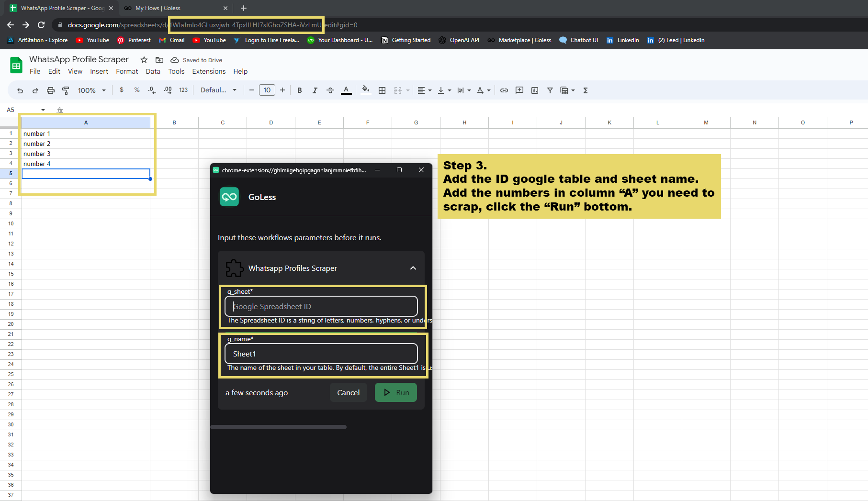
Task: Open the Getting Started bookmark
Action: coord(406,40)
